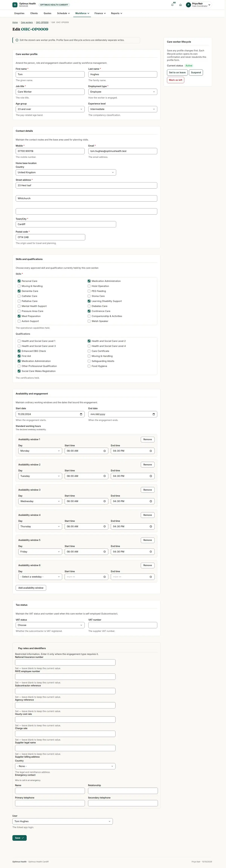Focus the National Insurance number field
This screenshot has height=868, width=226.
pos(65,662)
